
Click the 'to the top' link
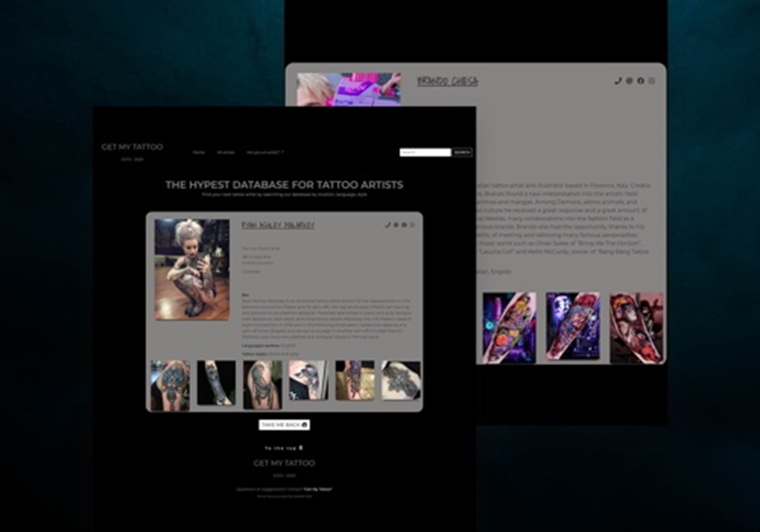(284, 447)
